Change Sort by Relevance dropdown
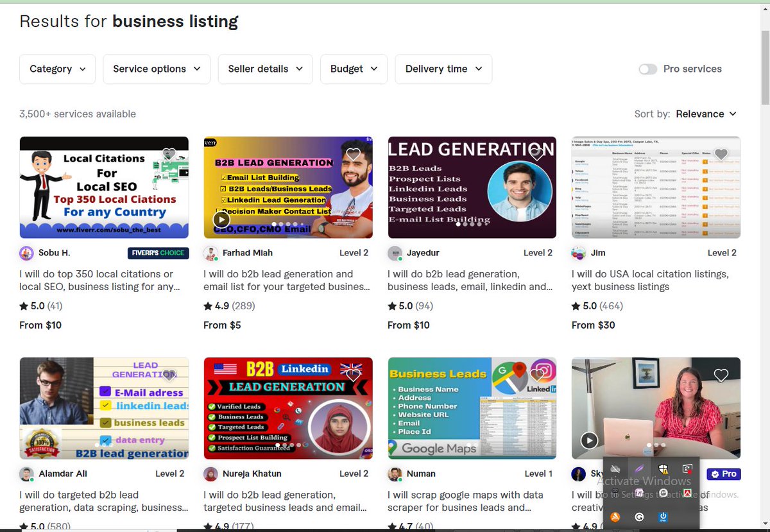Image resolution: width=770 pixels, height=532 pixels. click(706, 114)
